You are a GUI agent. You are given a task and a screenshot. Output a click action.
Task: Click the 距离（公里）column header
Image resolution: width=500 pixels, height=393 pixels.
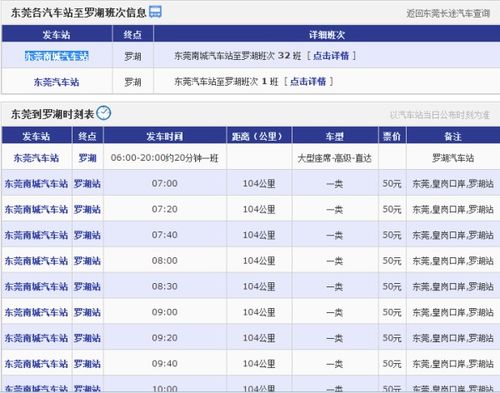(x=259, y=136)
